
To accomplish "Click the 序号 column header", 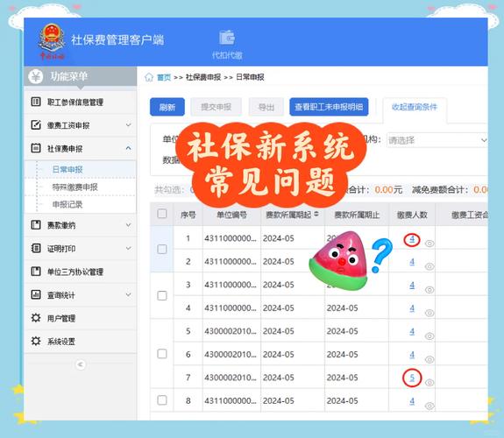I will click(188, 215).
